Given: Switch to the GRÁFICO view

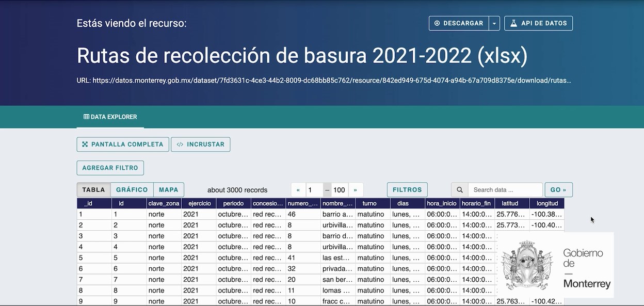Looking at the screenshot, I should click(132, 190).
